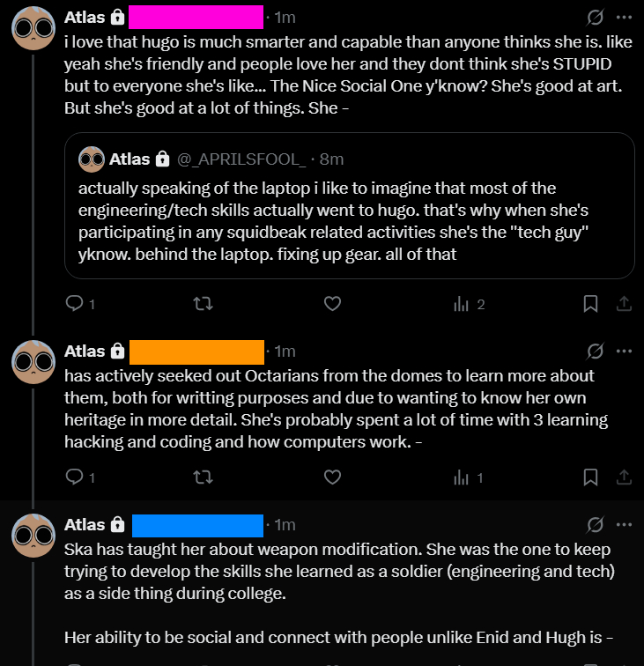
Task: Reply to the first tweet about hugo
Action: coord(75,304)
